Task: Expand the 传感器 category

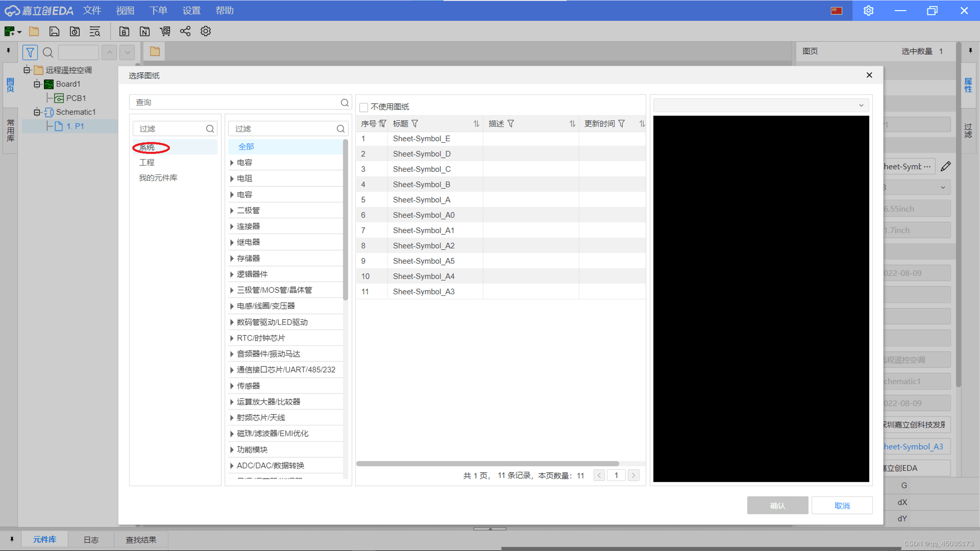Action: coord(232,386)
